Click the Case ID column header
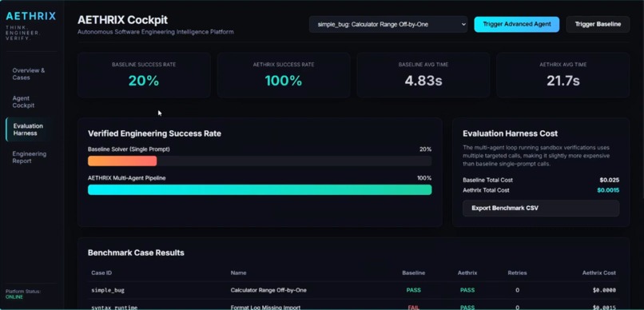 point(101,272)
